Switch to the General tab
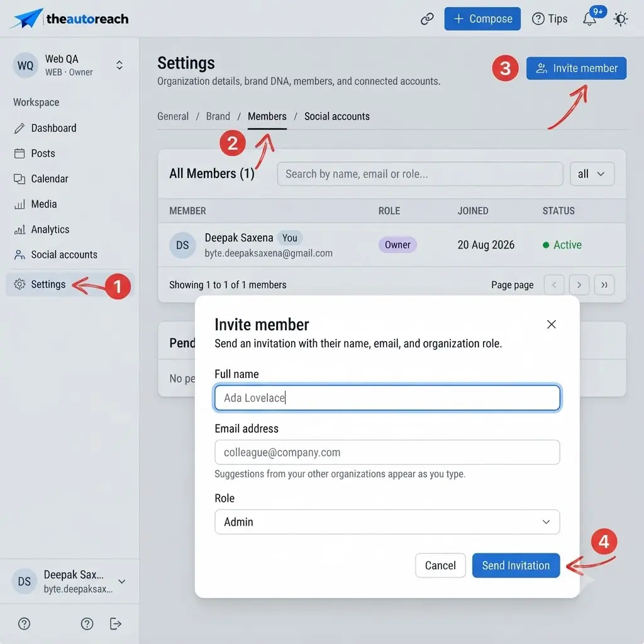The height and width of the screenshot is (644, 644). point(173,116)
